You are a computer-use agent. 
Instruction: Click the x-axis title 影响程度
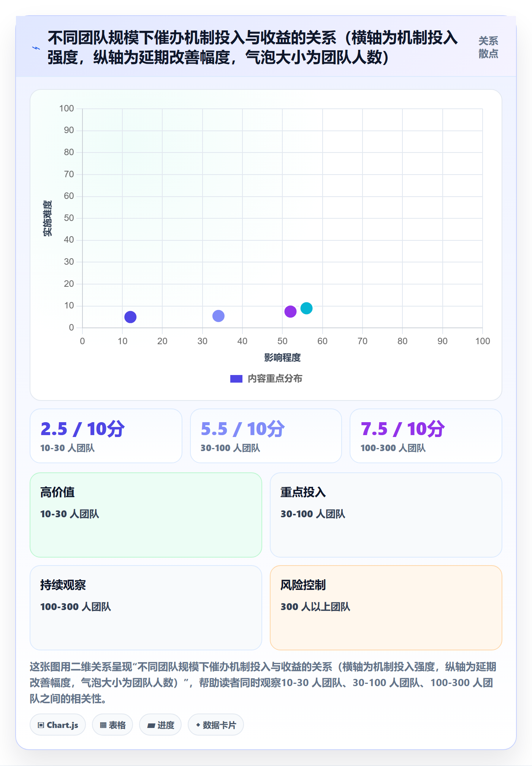point(282,358)
